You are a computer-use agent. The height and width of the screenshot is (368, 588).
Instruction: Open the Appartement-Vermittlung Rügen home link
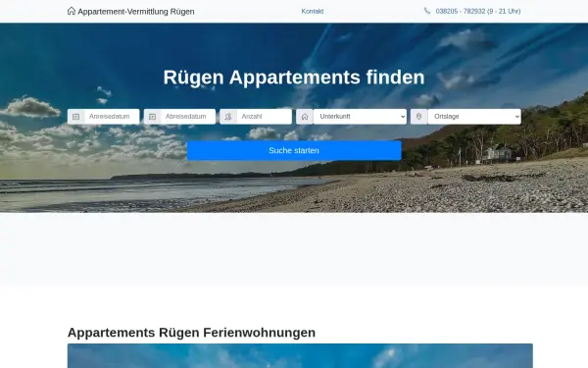click(x=131, y=11)
